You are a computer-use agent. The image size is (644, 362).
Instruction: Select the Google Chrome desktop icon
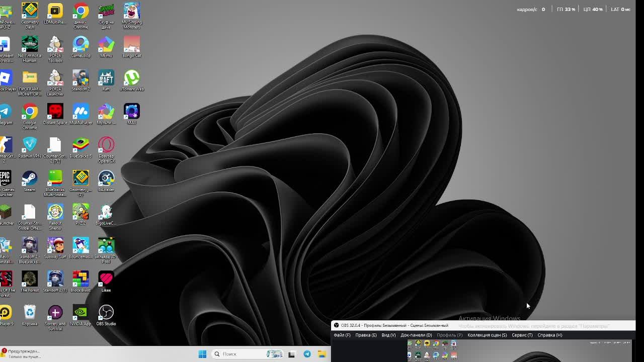point(30,116)
